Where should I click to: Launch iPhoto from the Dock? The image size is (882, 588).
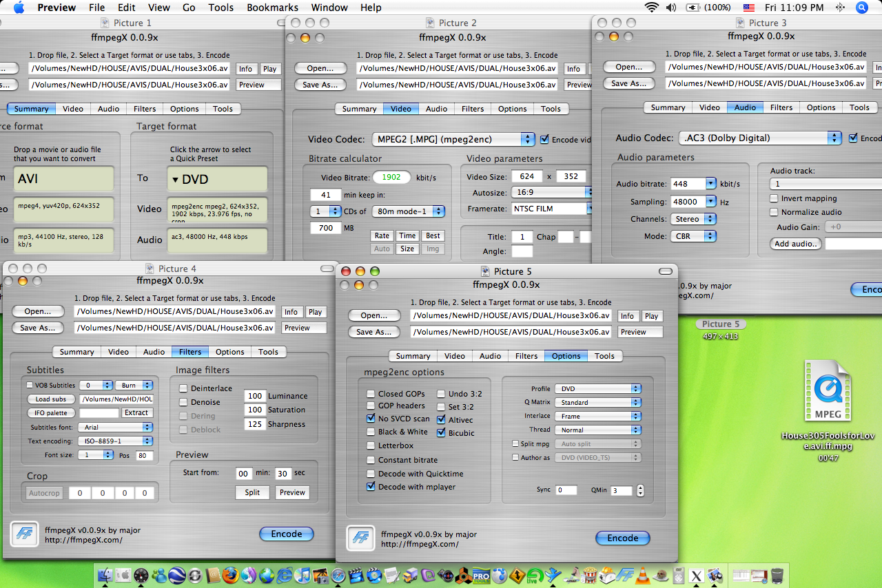[x=320, y=574]
